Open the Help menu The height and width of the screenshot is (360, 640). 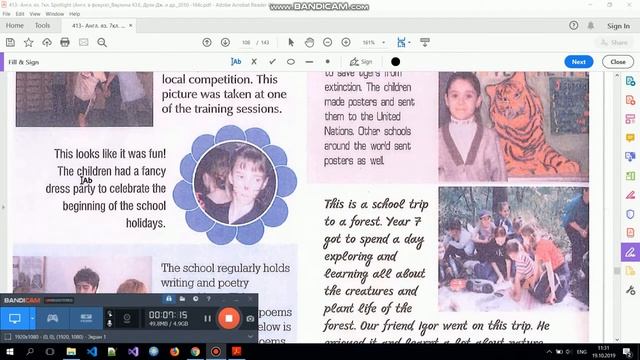point(74,14)
